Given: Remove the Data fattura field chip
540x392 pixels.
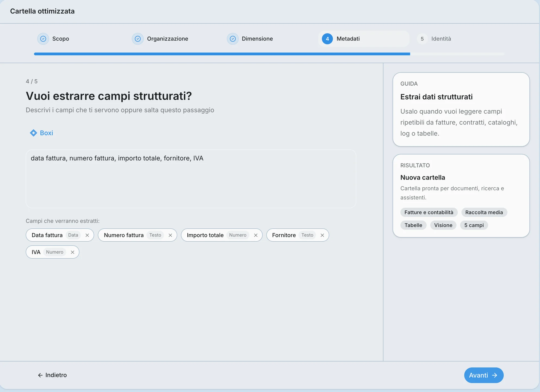Looking at the screenshot, I should click(x=87, y=235).
